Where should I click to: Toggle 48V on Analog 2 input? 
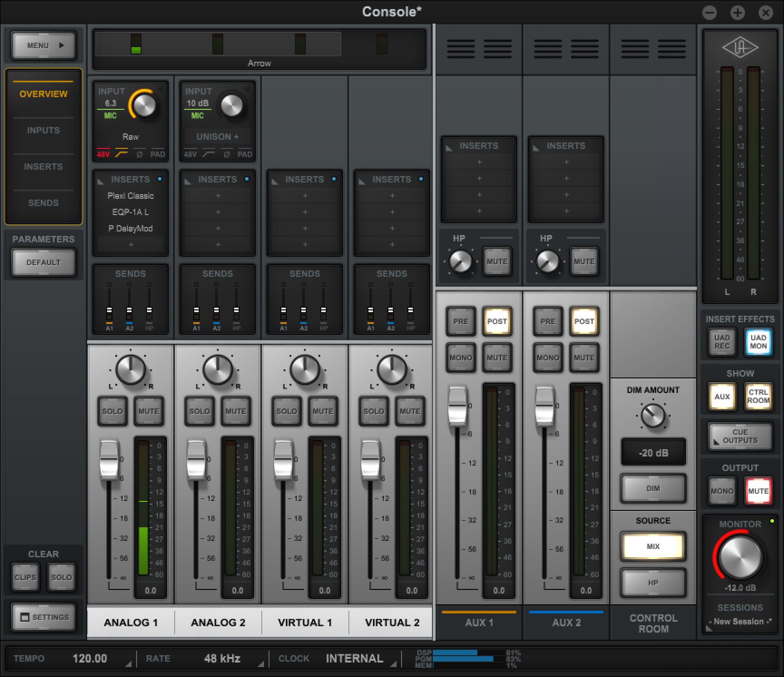190,154
